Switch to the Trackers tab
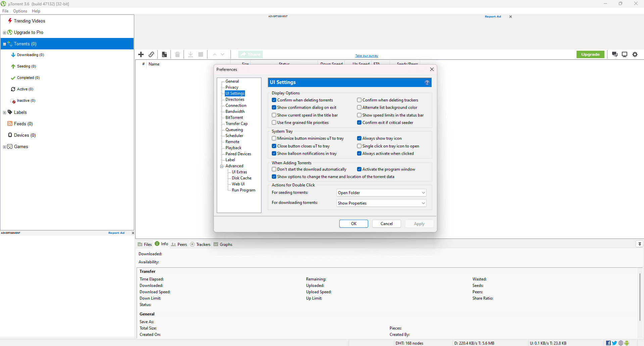Viewport: 644px width, 346px height. [x=200, y=244]
